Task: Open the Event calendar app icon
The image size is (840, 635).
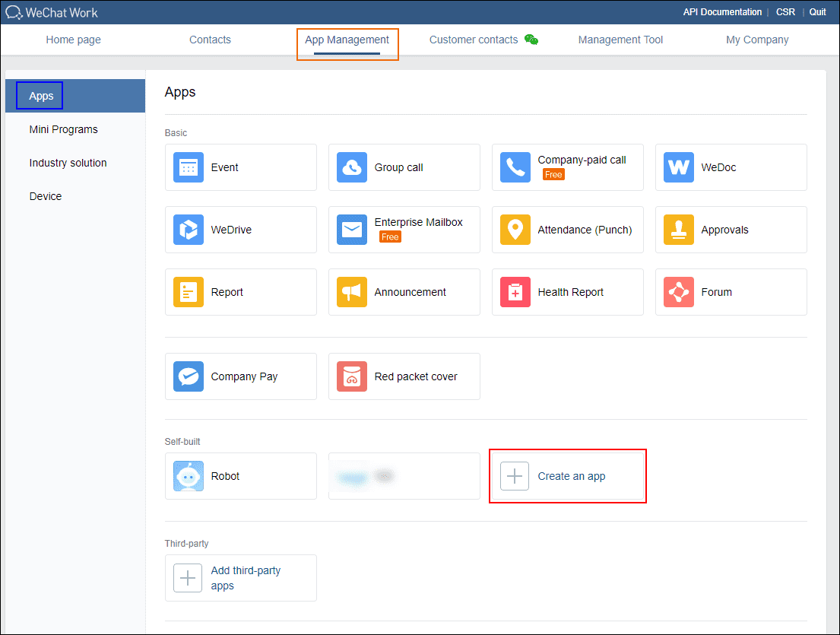Action: (188, 167)
